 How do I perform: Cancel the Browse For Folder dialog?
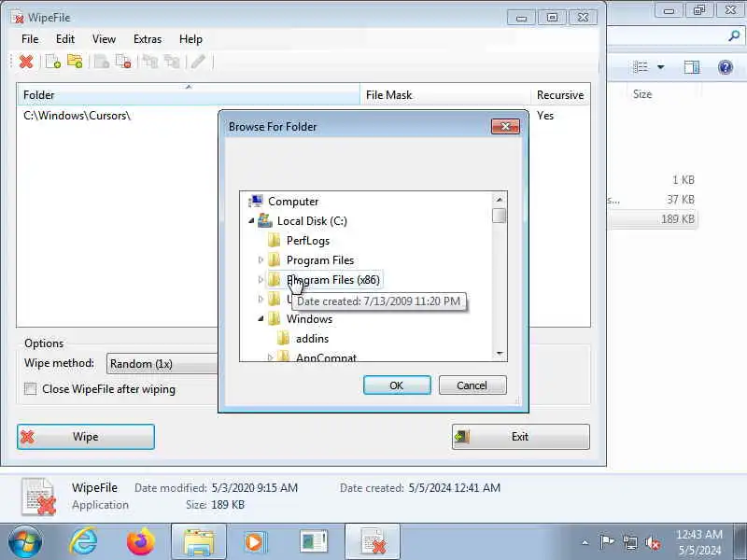point(472,385)
